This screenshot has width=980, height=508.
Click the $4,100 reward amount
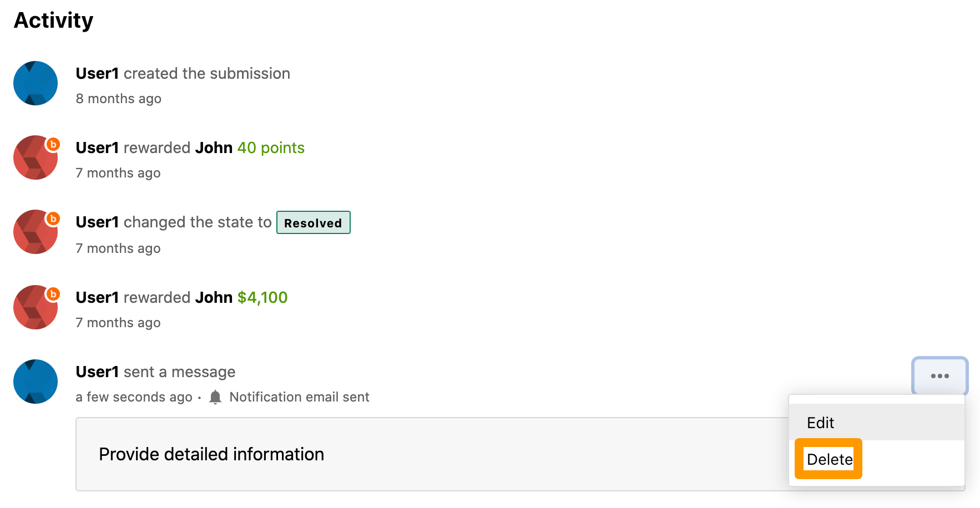click(x=262, y=297)
